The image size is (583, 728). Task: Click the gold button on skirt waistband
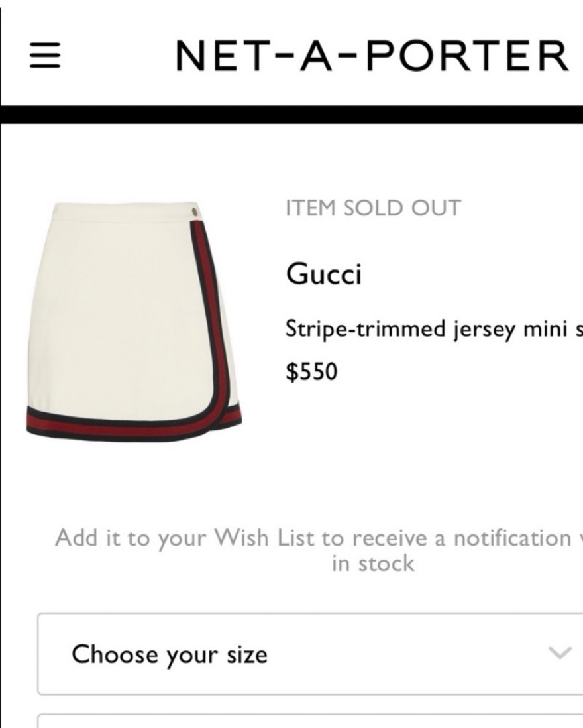tap(196, 212)
